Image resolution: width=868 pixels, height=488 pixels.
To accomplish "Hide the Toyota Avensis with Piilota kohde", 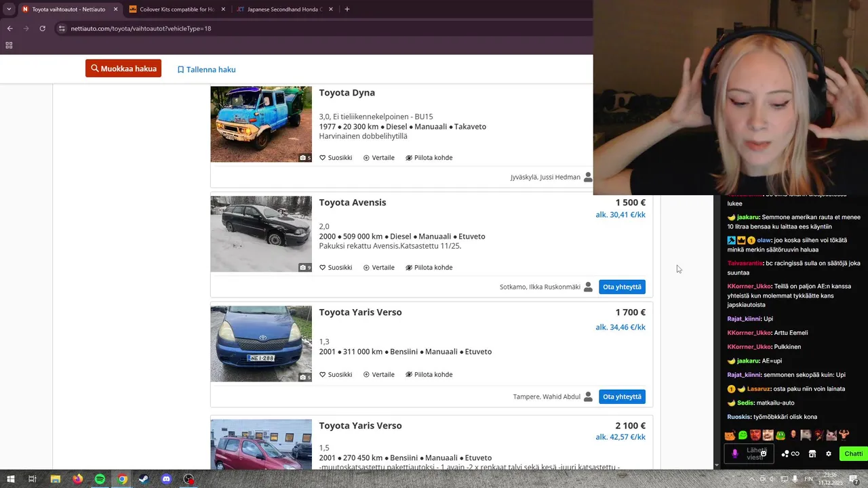I will point(429,268).
